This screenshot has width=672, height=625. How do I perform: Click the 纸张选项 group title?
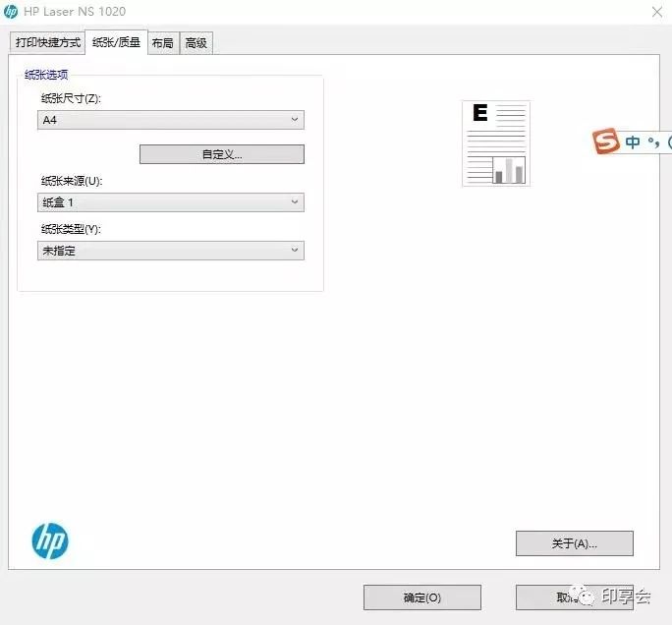46,75
